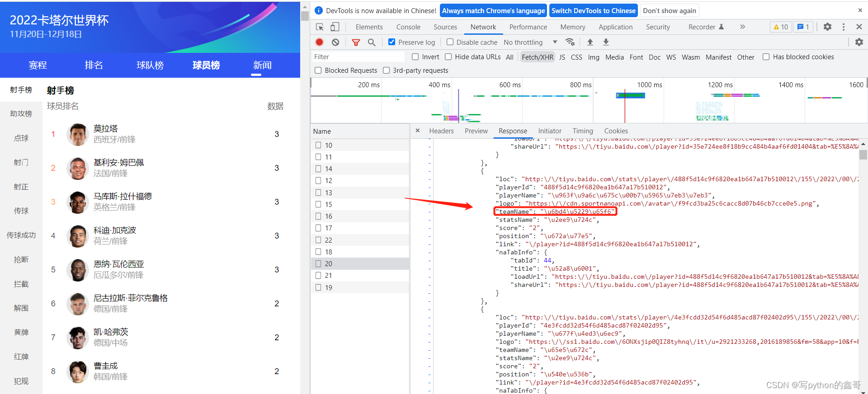Click into the network Filter input
This screenshot has width=868, height=394.
[x=358, y=57]
